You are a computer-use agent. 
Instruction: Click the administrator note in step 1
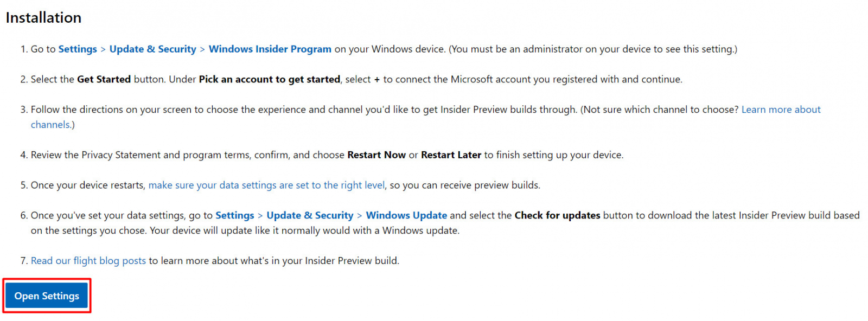coord(593,49)
